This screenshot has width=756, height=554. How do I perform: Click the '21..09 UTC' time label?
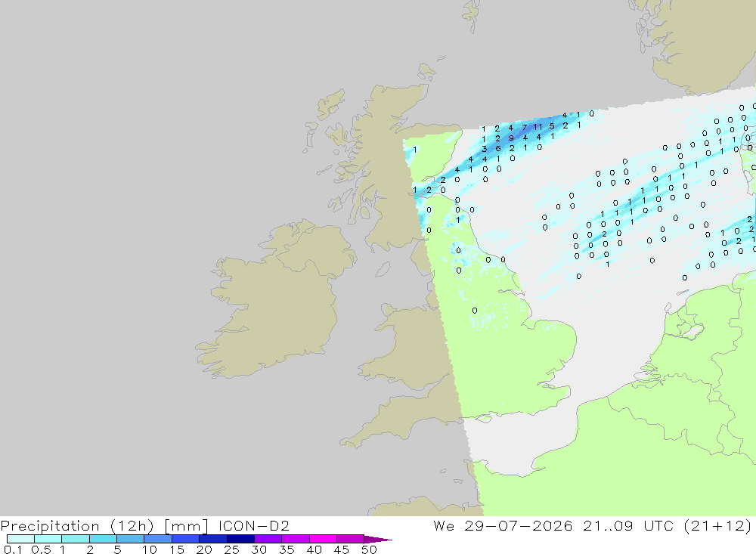point(628,525)
